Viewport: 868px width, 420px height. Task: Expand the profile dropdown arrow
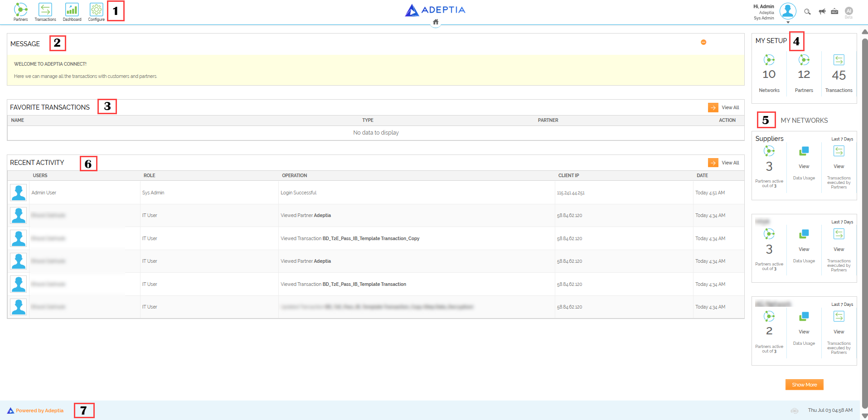[788, 22]
